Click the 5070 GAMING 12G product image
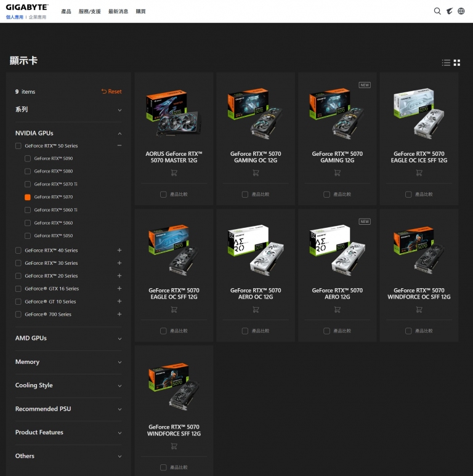473x476 pixels. click(336, 113)
